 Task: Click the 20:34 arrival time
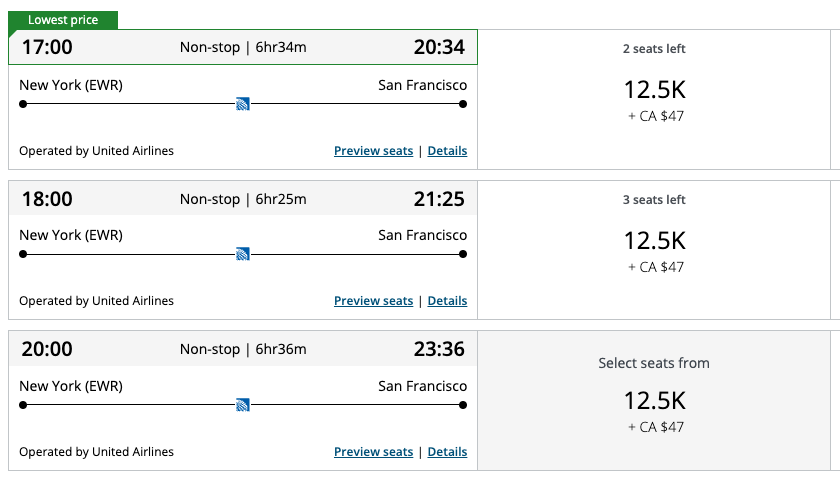pos(439,47)
